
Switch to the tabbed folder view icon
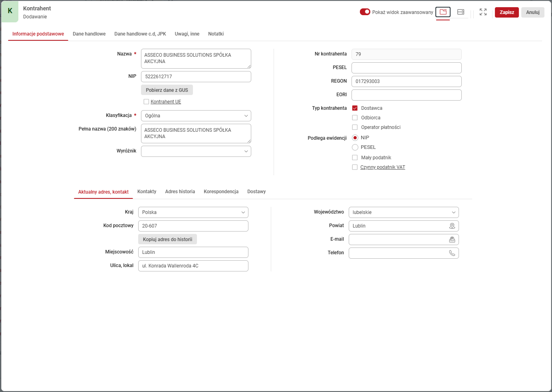coord(443,12)
